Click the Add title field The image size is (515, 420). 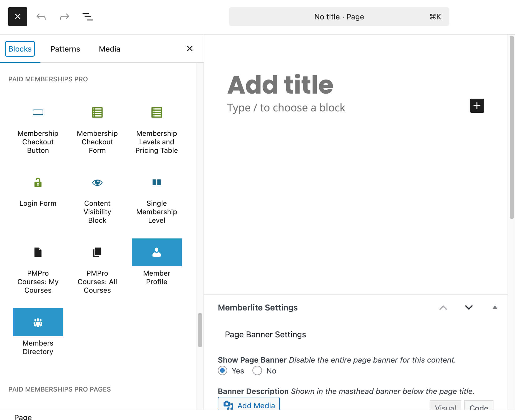click(280, 85)
